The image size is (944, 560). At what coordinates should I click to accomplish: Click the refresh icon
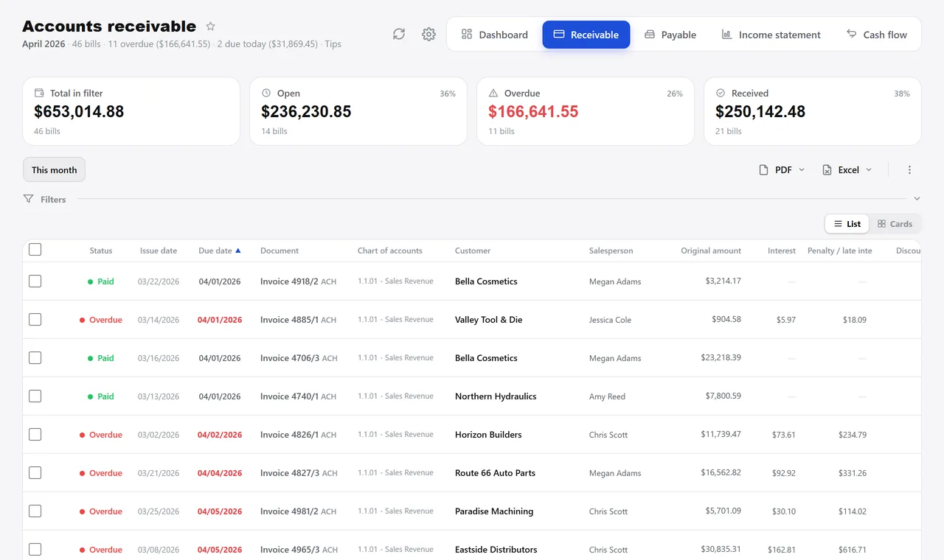coord(399,34)
